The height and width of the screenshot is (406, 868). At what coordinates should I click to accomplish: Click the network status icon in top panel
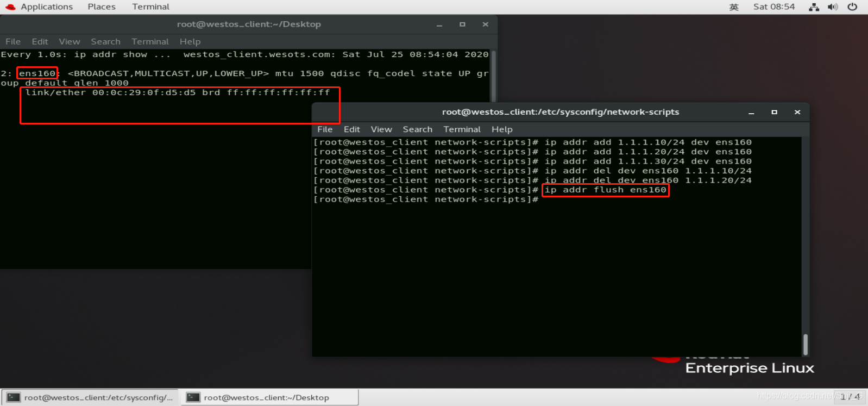814,7
